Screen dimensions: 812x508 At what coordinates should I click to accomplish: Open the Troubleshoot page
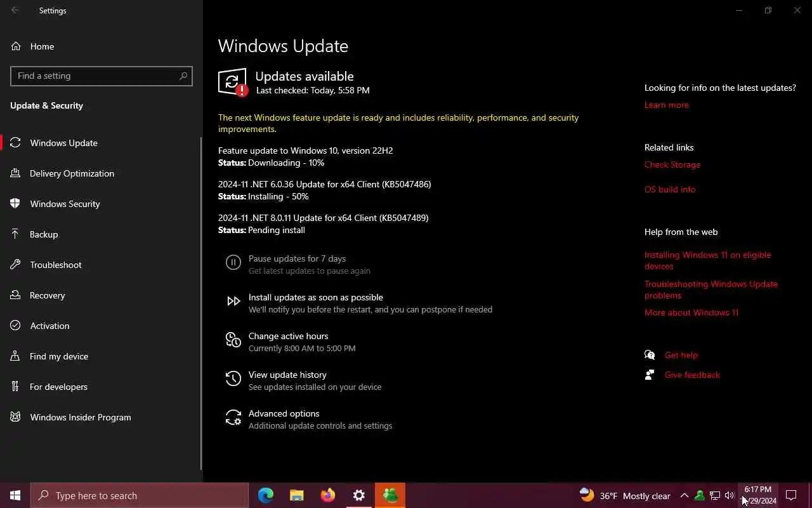click(101, 265)
